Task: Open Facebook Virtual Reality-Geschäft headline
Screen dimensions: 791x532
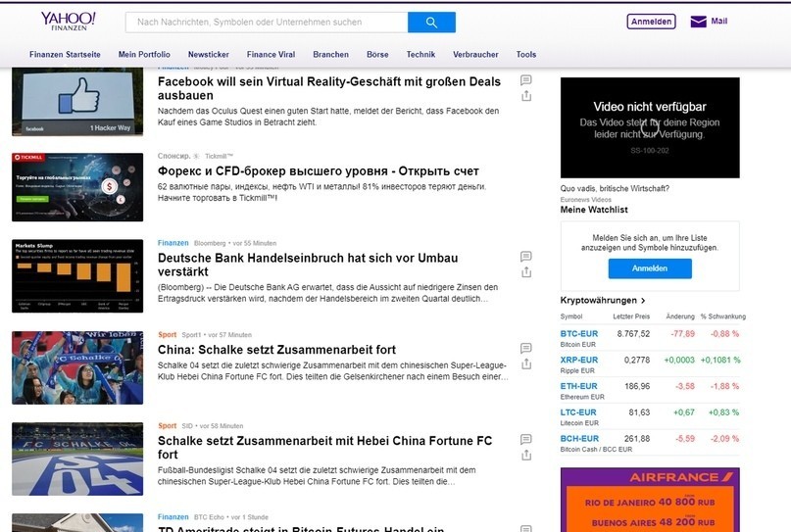Action: click(329, 88)
